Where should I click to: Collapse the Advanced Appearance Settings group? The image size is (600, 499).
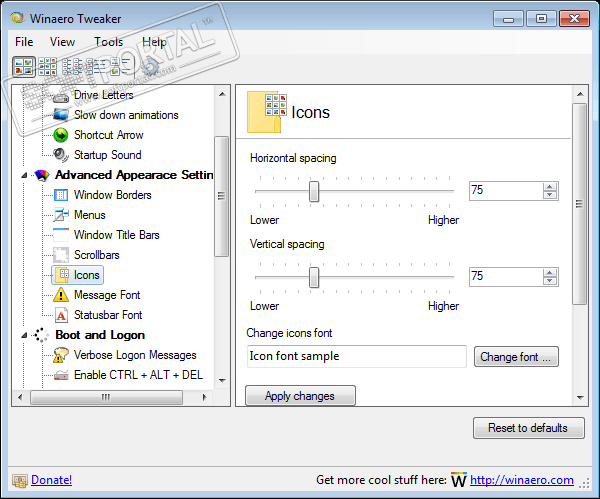point(24,175)
